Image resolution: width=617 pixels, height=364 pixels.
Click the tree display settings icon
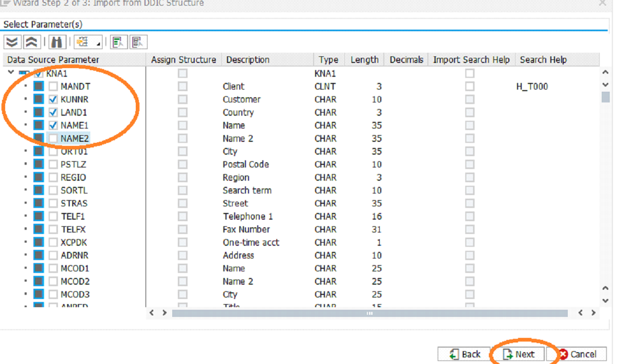[x=83, y=41]
